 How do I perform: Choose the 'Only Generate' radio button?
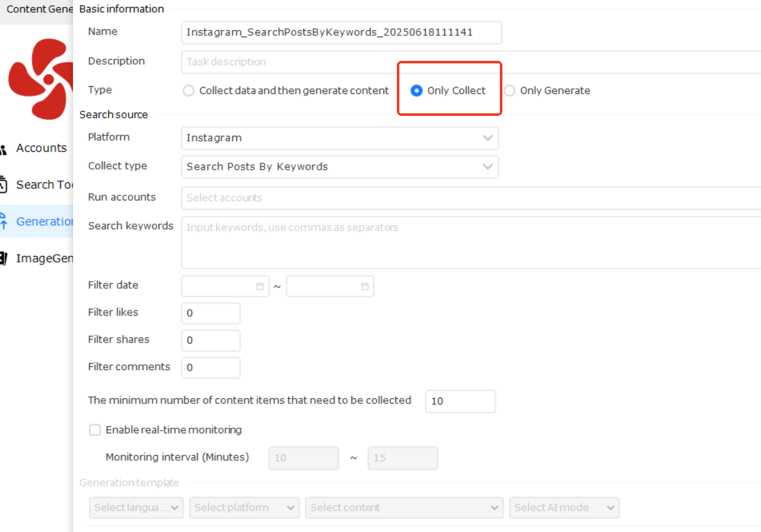[x=509, y=91]
